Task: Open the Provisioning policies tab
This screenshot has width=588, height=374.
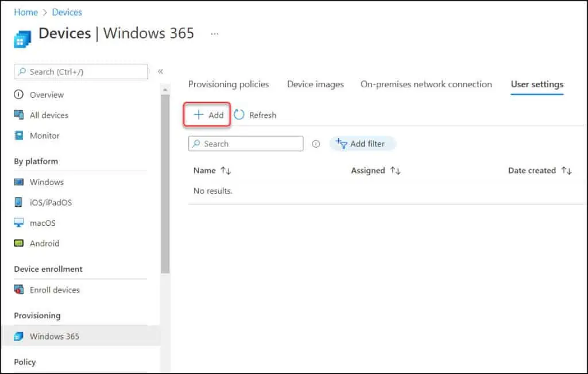Action: pos(229,84)
